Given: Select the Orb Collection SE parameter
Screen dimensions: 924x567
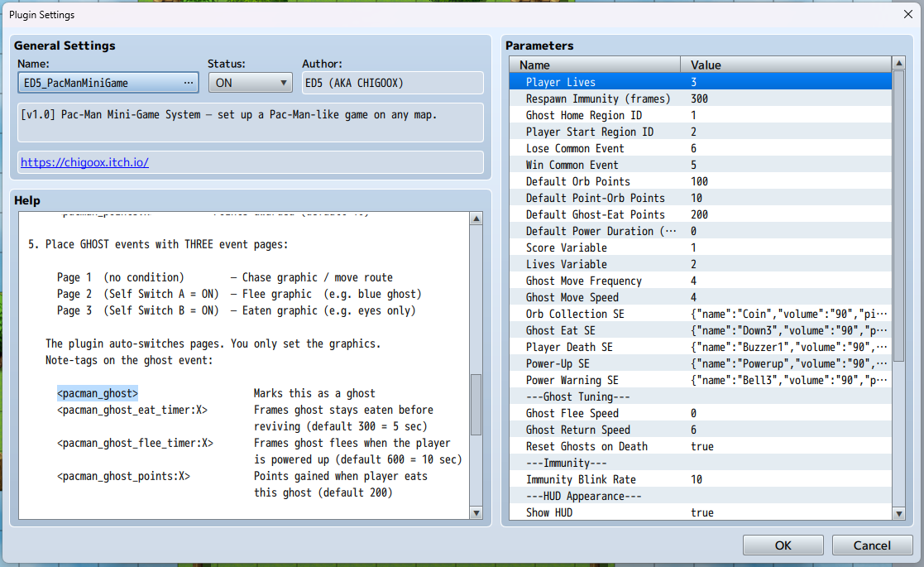Looking at the screenshot, I should [x=701, y=314].
